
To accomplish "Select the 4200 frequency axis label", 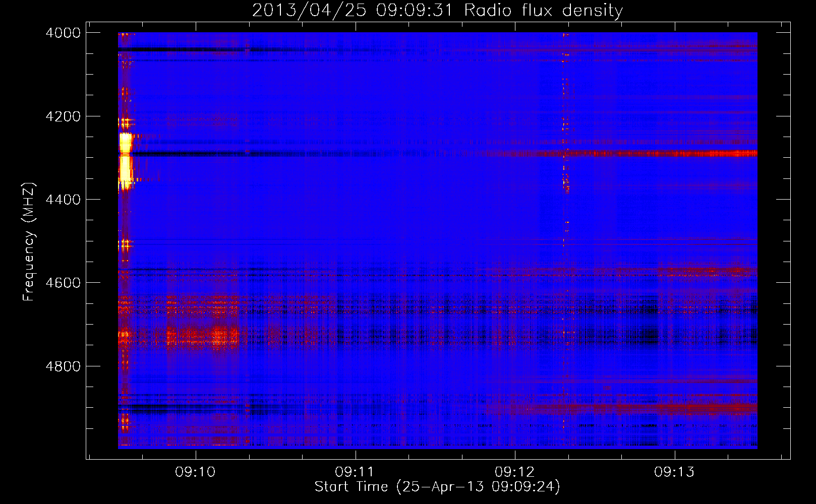I will 63,116.
